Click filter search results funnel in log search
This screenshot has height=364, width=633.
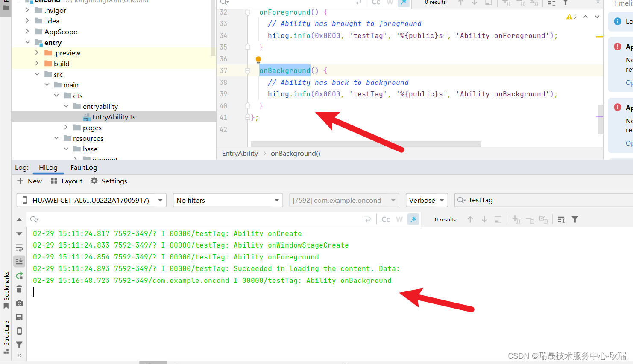pyautogui.click(x=575, y=219)
